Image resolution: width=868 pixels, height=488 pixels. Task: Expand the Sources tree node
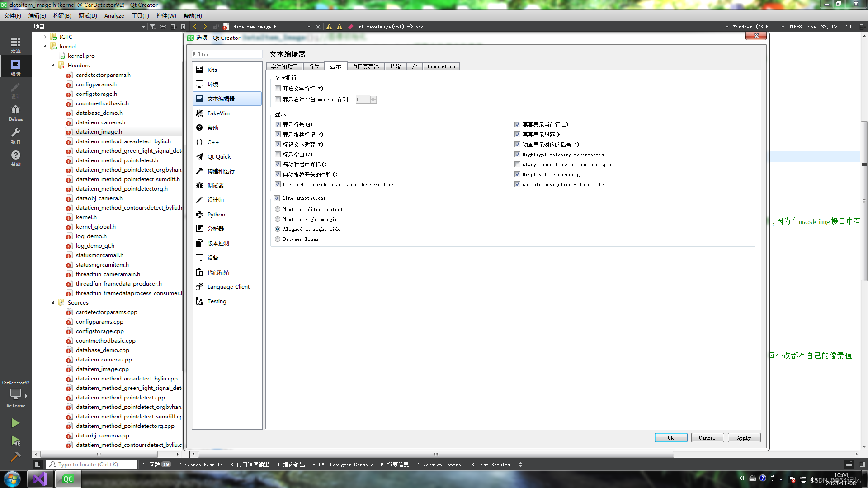coord(53,302)
